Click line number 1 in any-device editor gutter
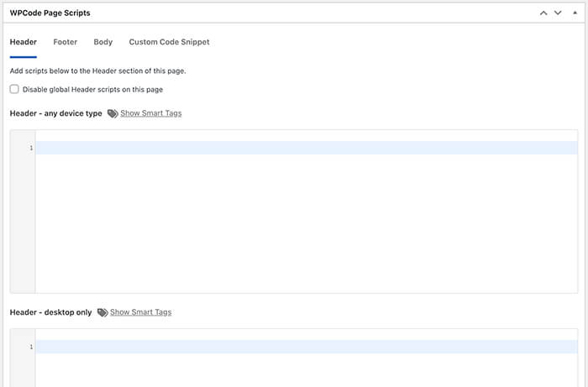588x387 pixels. [31, 148]
